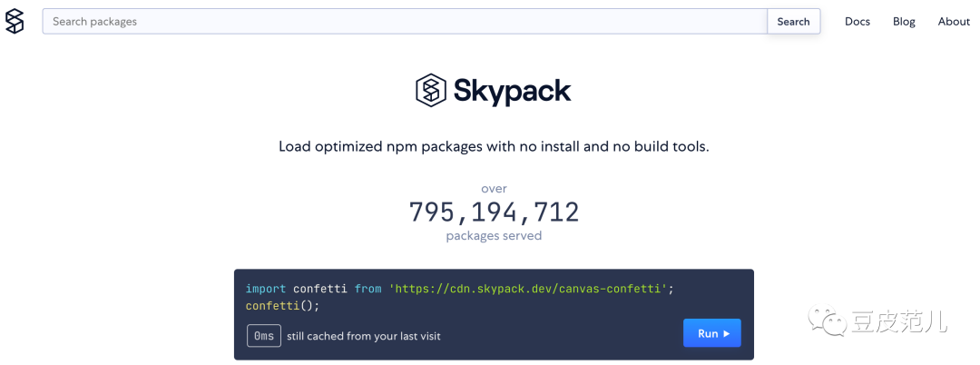
Task: Click the canvas-confetti CDN URL string
Action: (x=529, y=289)
